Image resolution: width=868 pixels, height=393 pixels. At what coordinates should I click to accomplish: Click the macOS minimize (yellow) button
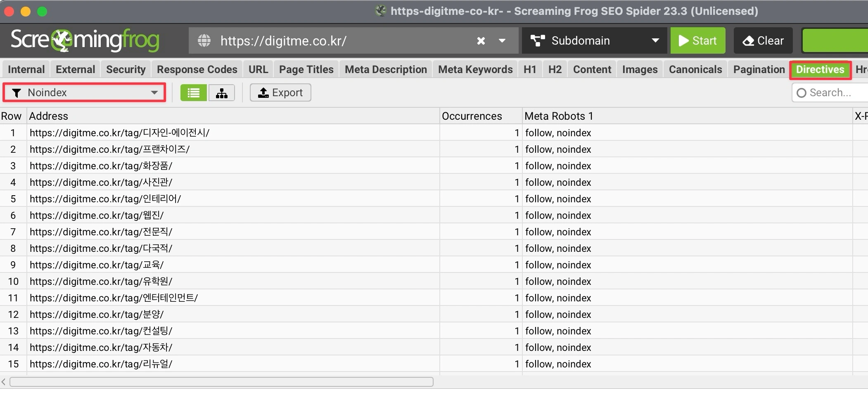26,12
